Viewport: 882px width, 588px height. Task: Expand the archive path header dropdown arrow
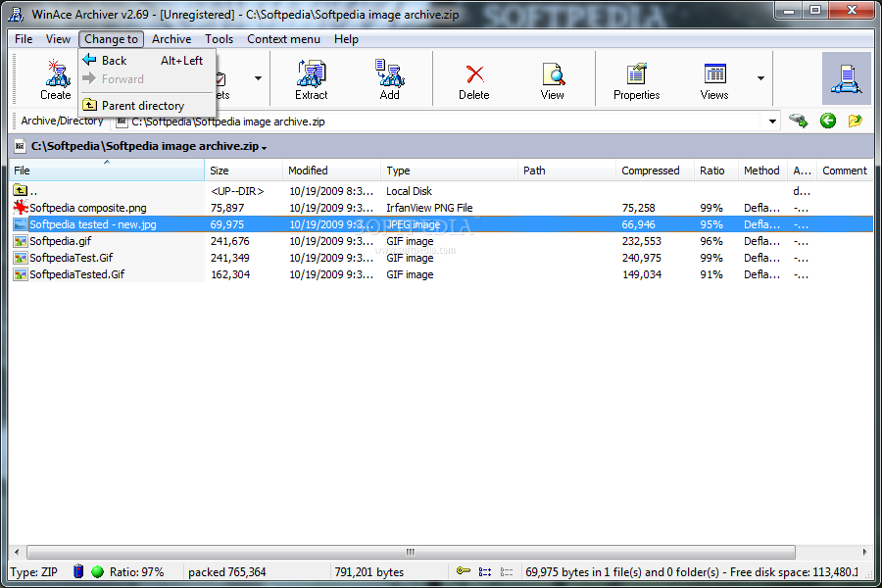click(x=264, y=148)
